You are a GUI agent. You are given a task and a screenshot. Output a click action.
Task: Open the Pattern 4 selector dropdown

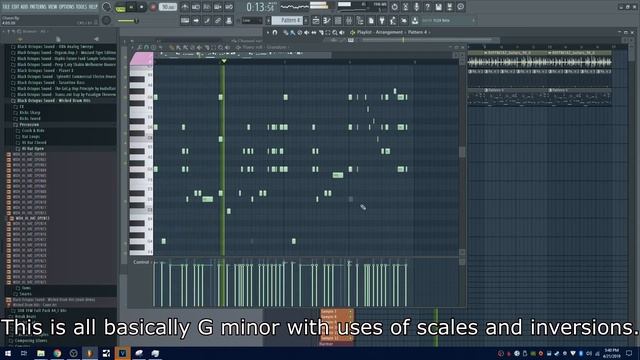pos(288,20)
